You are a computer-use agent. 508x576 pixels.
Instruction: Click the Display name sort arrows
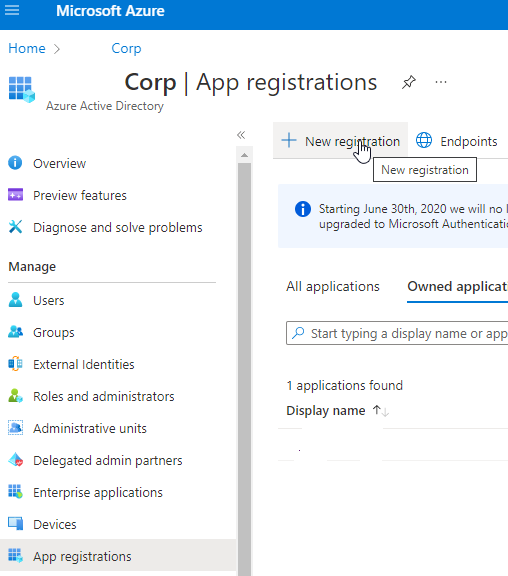(x=381, y=411)
